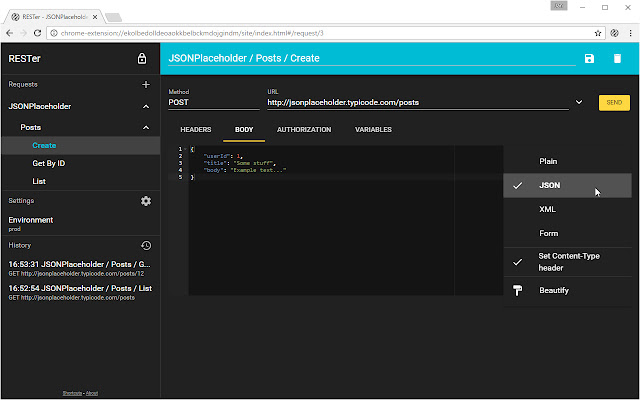
Task: Collapse the JSONPlaceholder folder chevron
Action: pyautogui.click(x=146, y=107)
